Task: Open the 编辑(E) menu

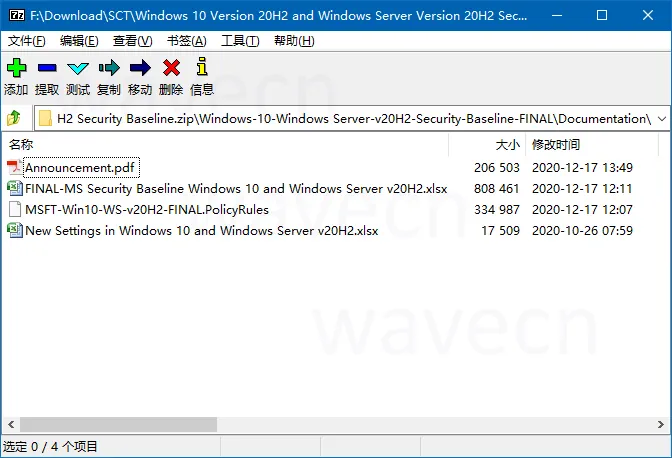Action: [79, 41]
